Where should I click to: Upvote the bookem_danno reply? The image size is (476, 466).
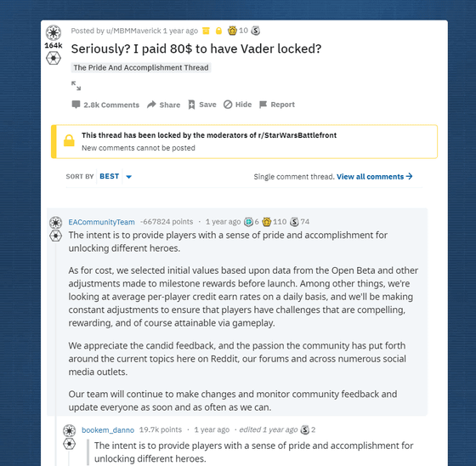click(x=69, y=430)
